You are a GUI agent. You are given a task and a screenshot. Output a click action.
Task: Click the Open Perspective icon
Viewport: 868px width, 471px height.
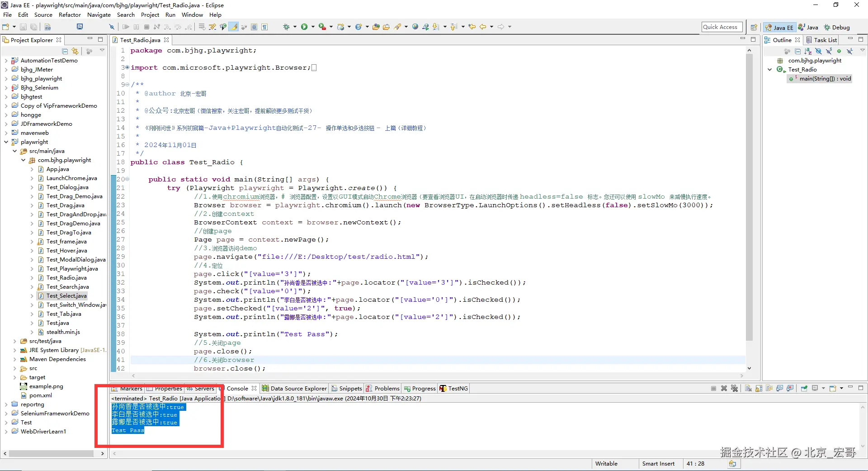pos(754,27)
